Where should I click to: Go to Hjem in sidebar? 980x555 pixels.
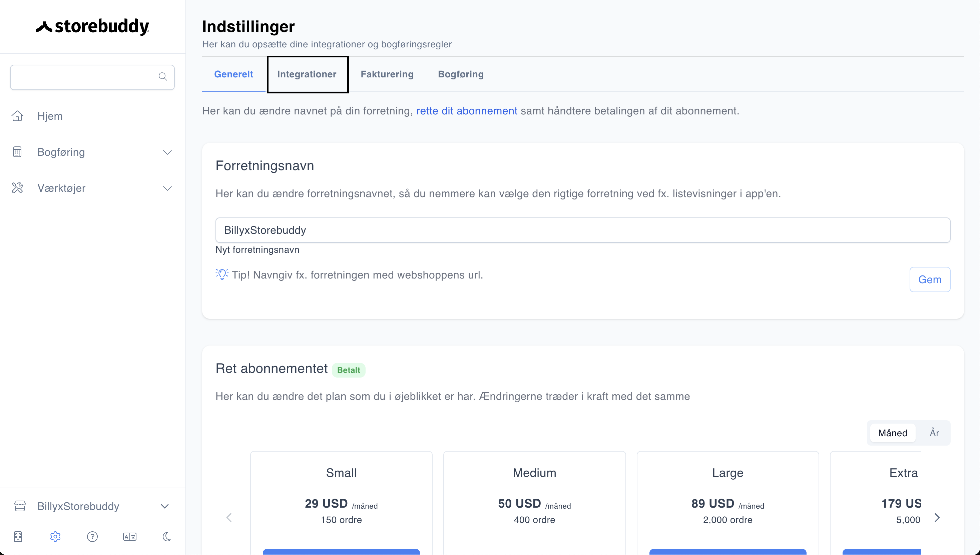pyautogui.click(x=50, y=116)
